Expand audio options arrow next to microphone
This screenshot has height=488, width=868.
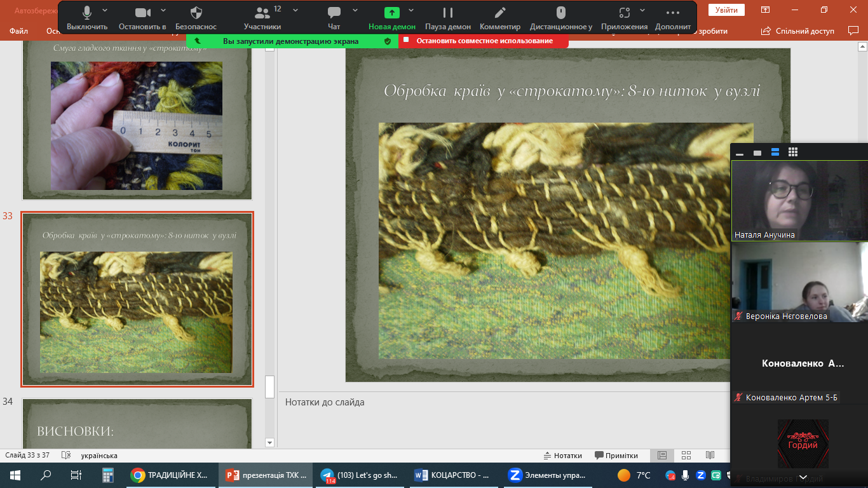click(105, 10)
